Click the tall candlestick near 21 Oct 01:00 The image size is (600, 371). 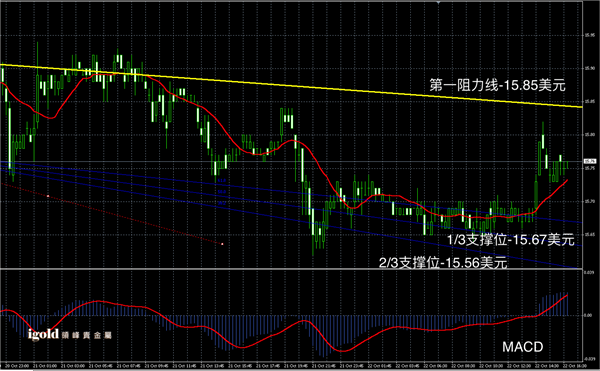point(38,85)
